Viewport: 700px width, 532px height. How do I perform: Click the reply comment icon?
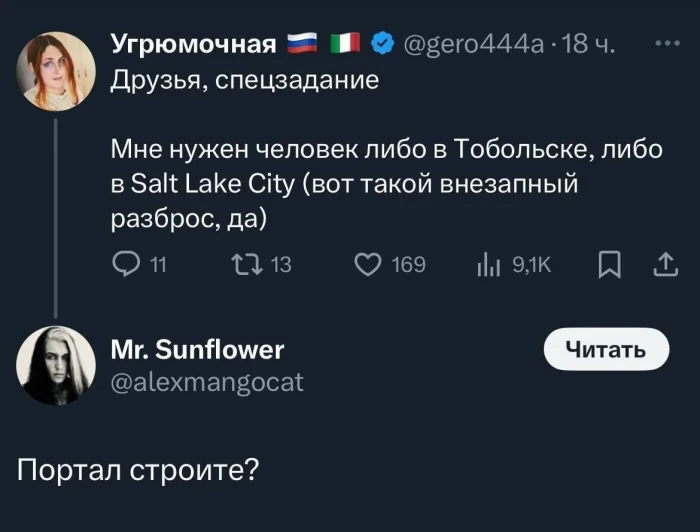(x=124, y=265)
